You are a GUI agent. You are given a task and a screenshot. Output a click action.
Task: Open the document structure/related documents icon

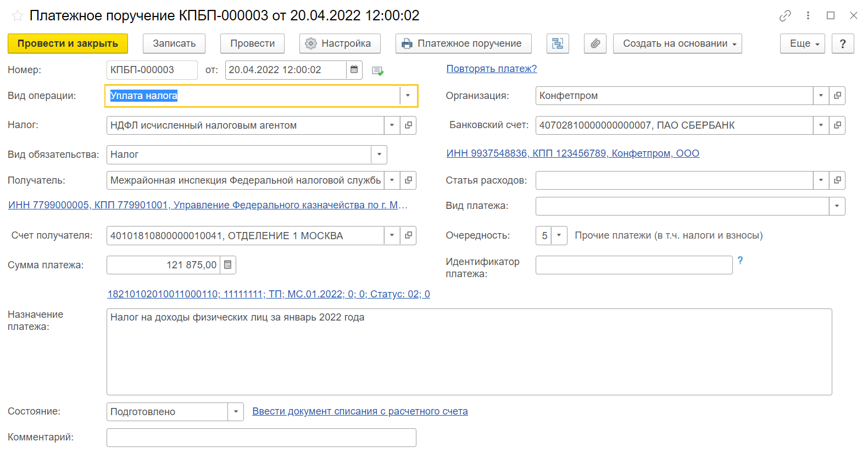pyautogui.click(x=558, y=43)
